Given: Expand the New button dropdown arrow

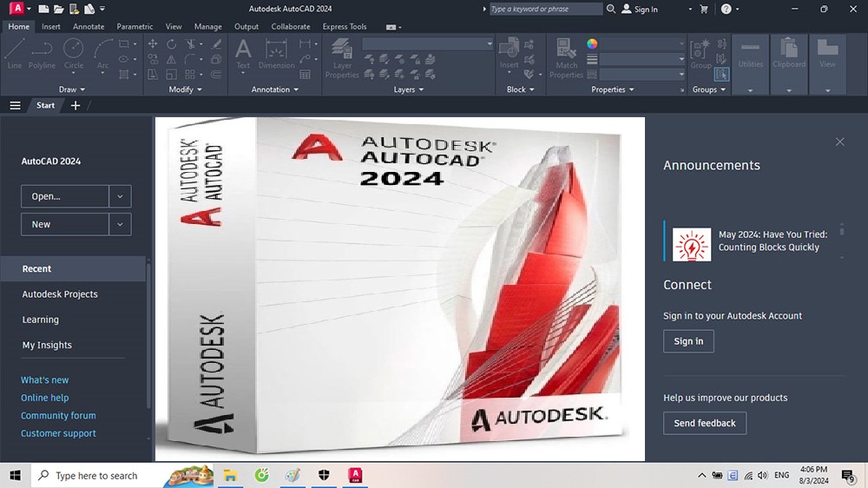Looking at the screenshot, I should pos(120,224).
